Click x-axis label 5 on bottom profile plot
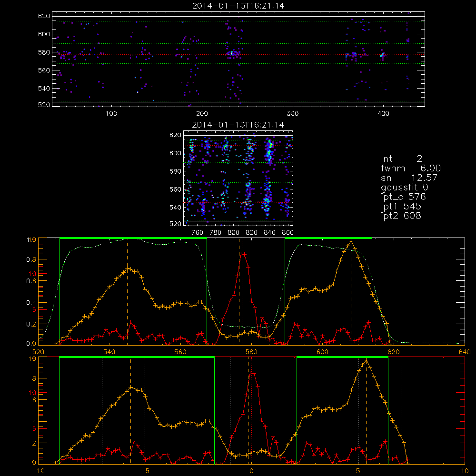476x476 pixels. (358, 471)
